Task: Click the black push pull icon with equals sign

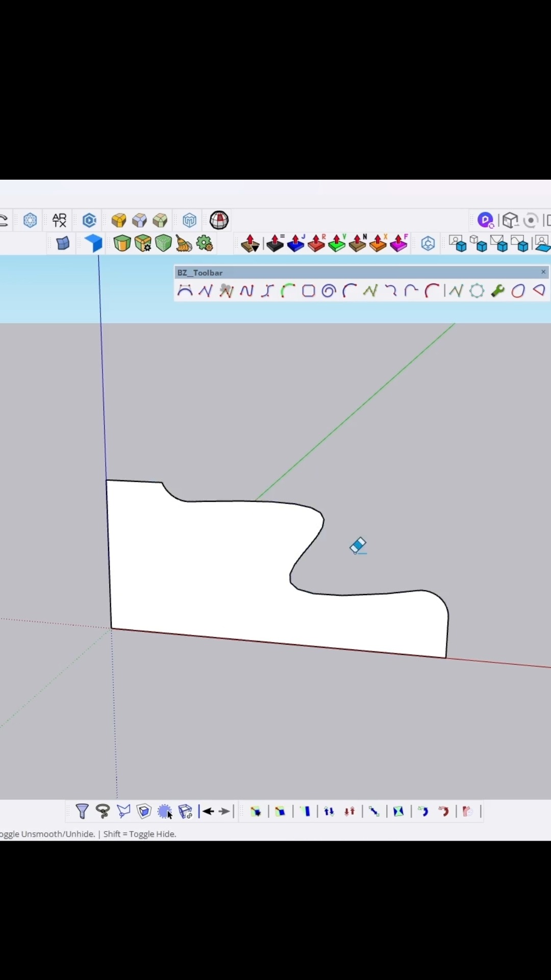Action: pyautogui.click(x=275, y=243)
